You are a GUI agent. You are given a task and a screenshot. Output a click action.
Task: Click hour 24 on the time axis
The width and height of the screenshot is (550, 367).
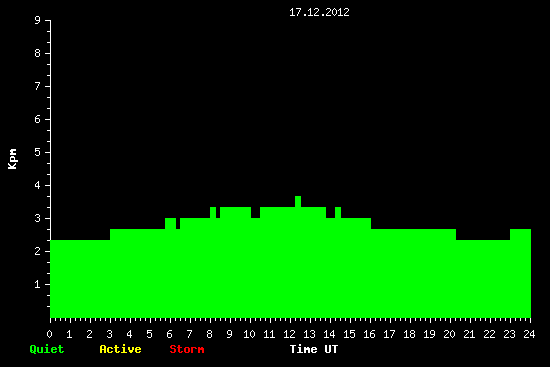click(529, 334)
